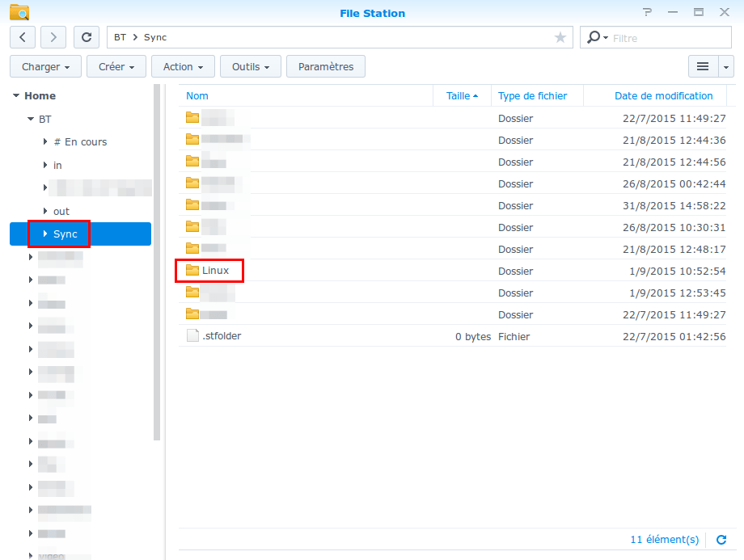Image resolution: width=744 pixels, height=560 pixels.
Task: Open the Créer dropdown menu
Action: click(x=116, y=66)
